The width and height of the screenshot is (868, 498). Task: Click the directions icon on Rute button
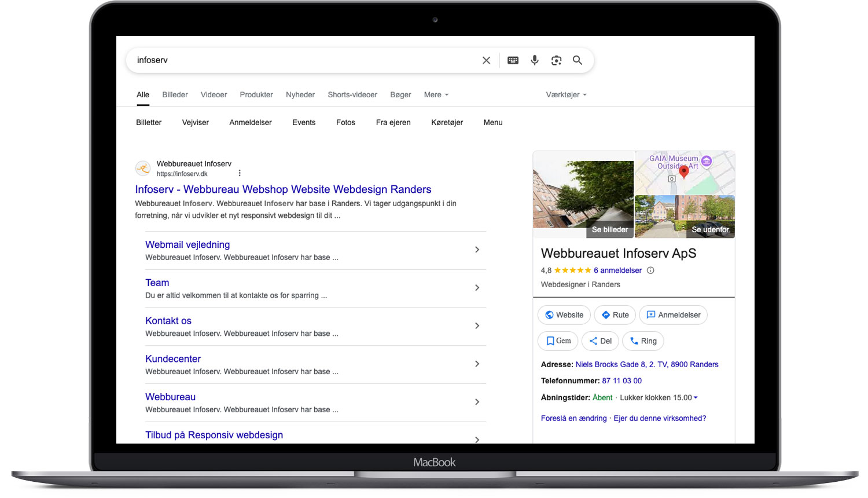605,315
